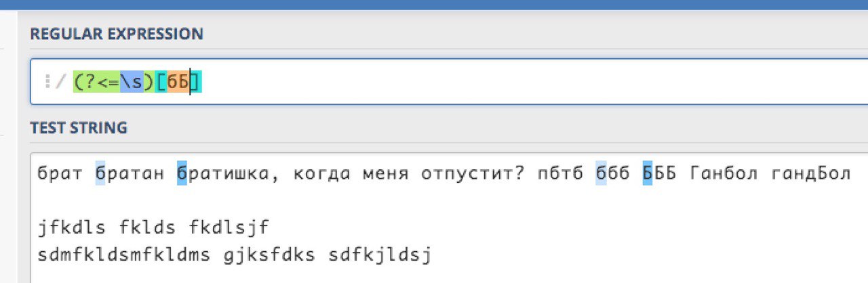This screenshot has height=283, width=868.
Task: Place cursor in the word sdmfkldsmfkldms
Action: [126, 257]
